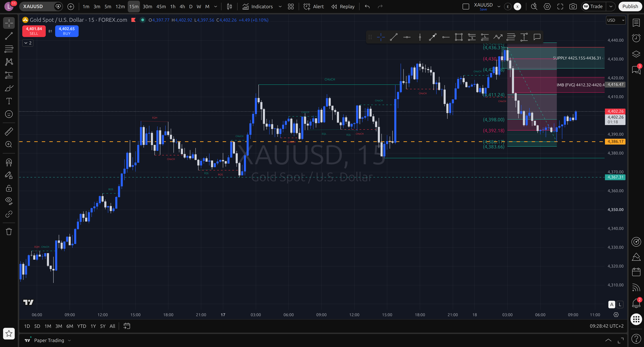The width and height of the screenshot is (644, 347).
Task: Select the ruler measure tool
Action: (9, 131)
